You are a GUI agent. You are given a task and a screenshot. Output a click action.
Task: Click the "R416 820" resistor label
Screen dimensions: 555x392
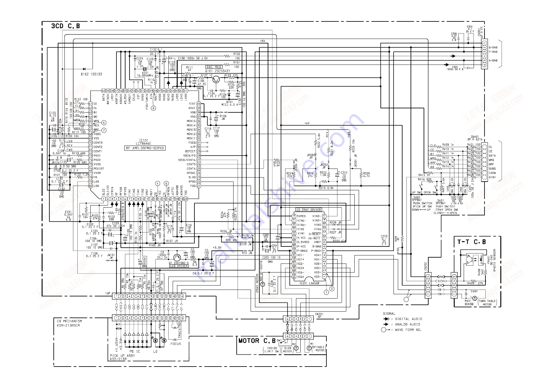point(425,179)
